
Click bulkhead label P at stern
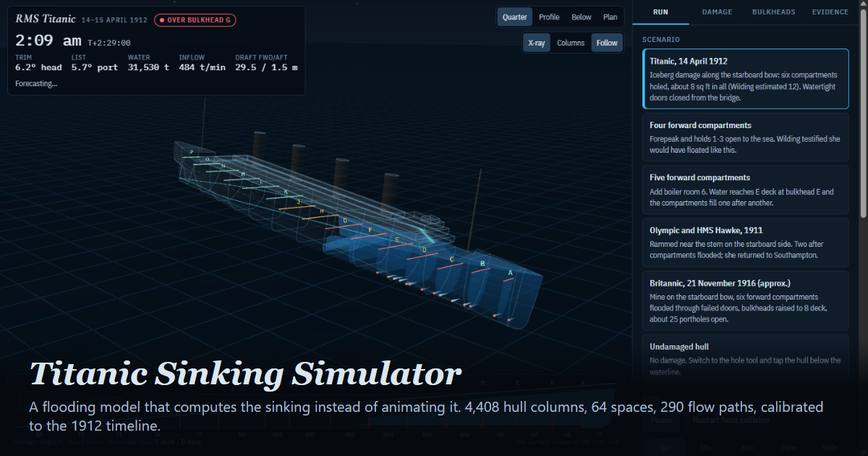[x=191, y=152]
